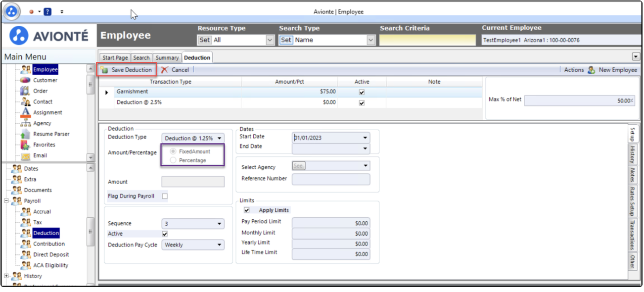Click the Accrual icon under Payroll
Viewport: 644px width, 292px height.
(25, 212)
